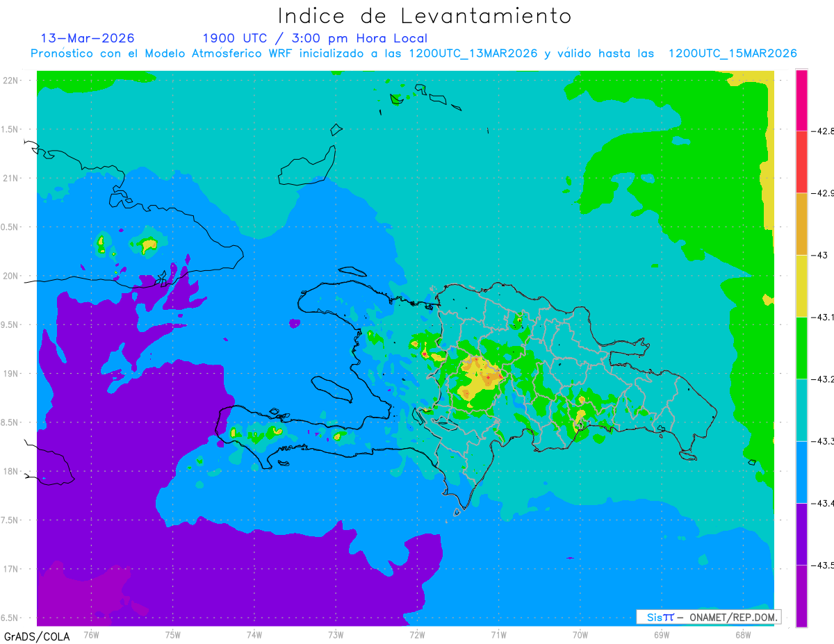The height and width of the screenshot is (644, 834).
Task: Click the longitude label "74W"
Action: point(254,634)
